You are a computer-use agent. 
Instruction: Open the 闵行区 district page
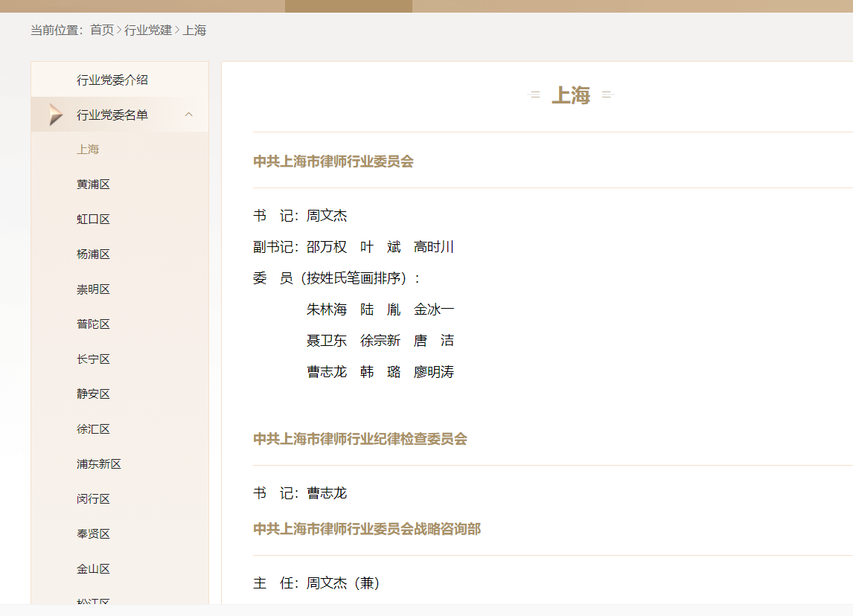(93, 498)
